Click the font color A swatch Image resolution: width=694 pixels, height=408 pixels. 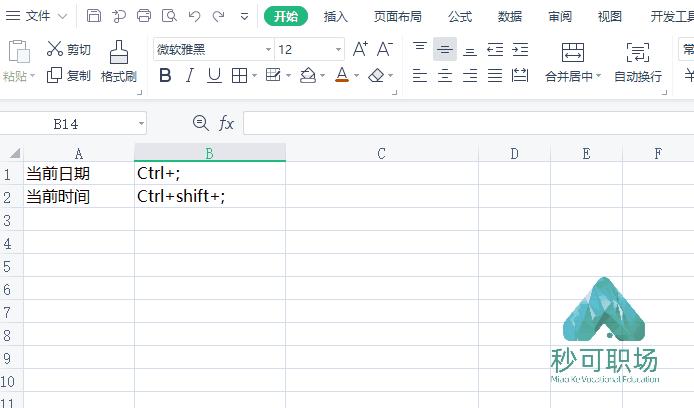click(341, 76)
